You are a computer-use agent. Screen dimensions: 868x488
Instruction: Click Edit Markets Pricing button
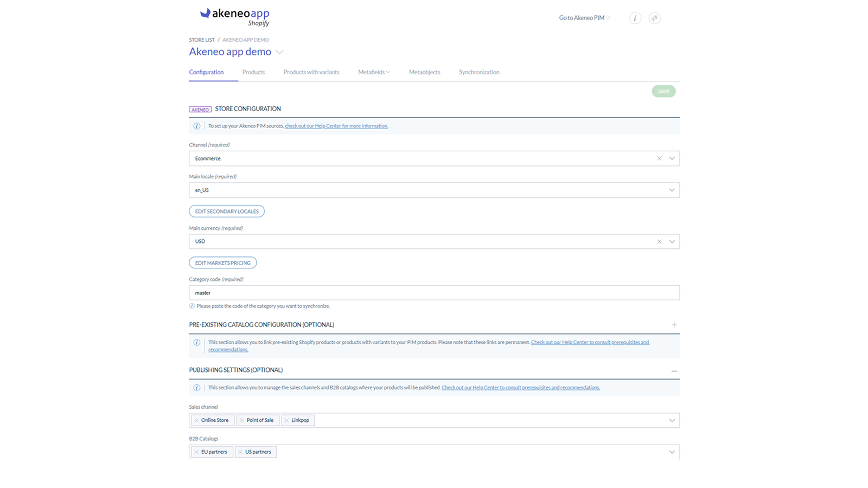tap(223, 262)
